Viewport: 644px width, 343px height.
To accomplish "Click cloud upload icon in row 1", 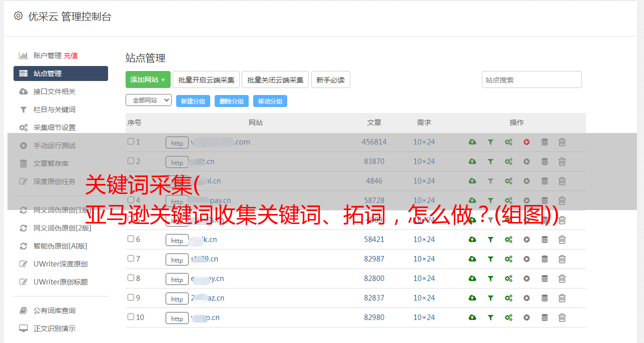I will click(472, 142).
